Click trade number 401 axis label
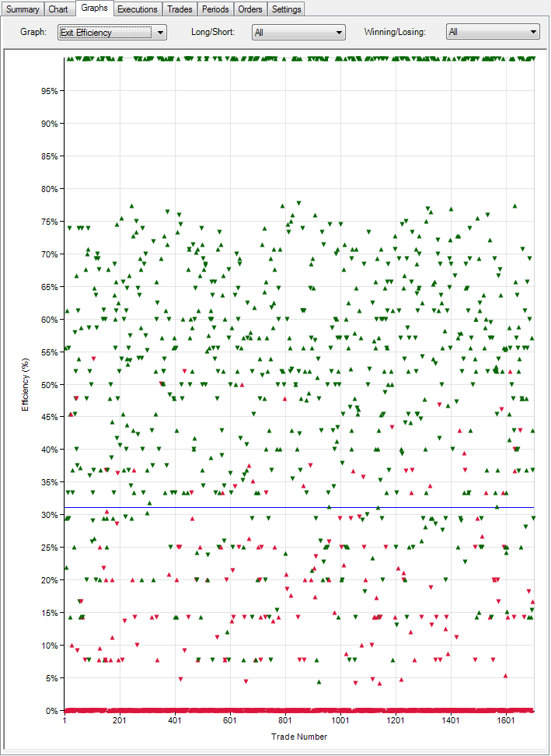 pos(175,720)
